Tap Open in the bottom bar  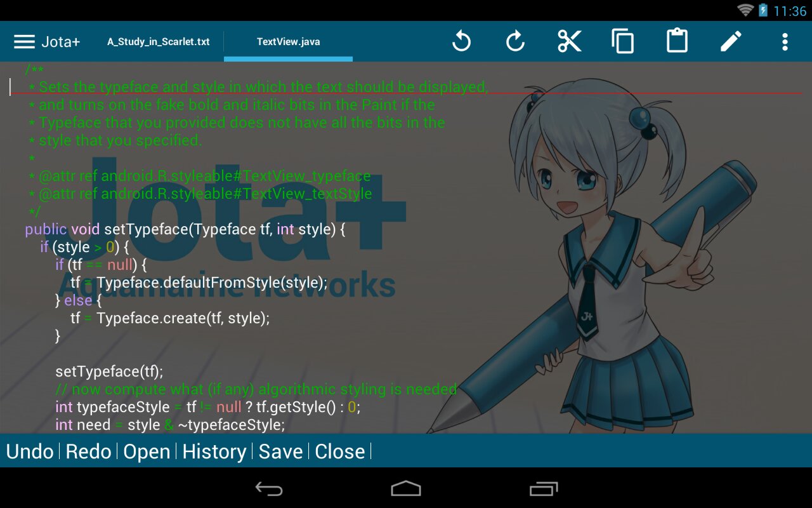147,451
